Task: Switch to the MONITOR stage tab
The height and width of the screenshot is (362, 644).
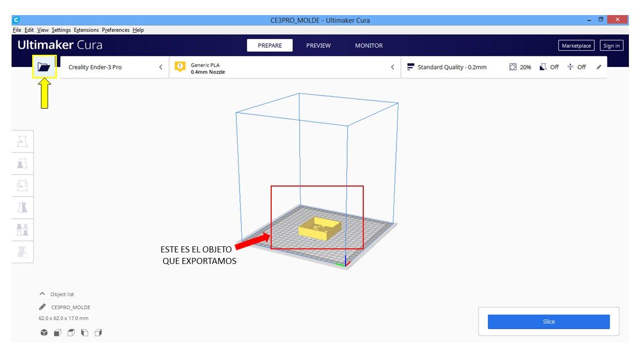Action: tap(369, 45)
